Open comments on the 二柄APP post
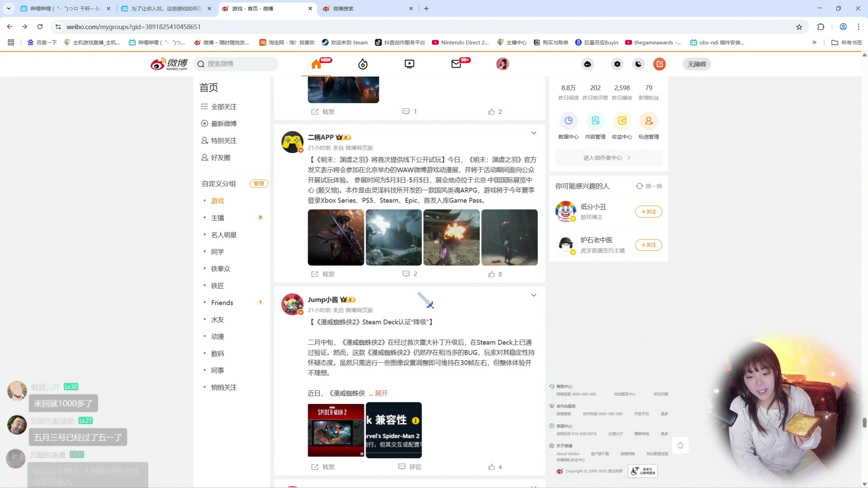 (410, 274)
